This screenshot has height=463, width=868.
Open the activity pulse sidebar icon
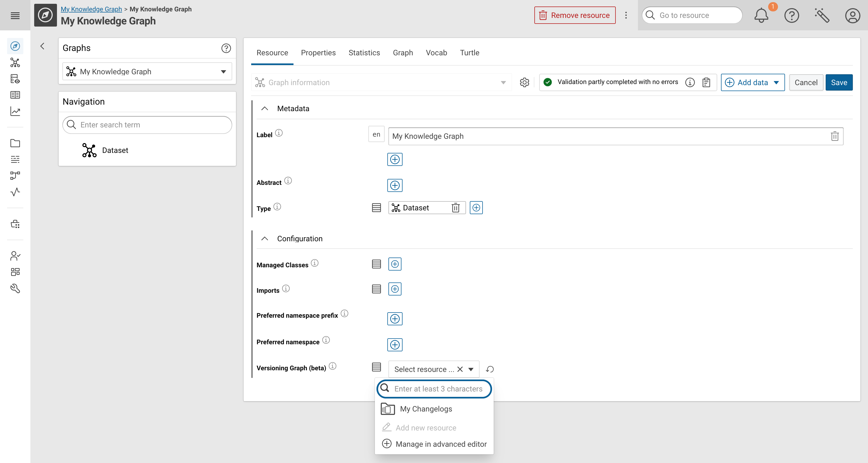(x=15, y=192)
